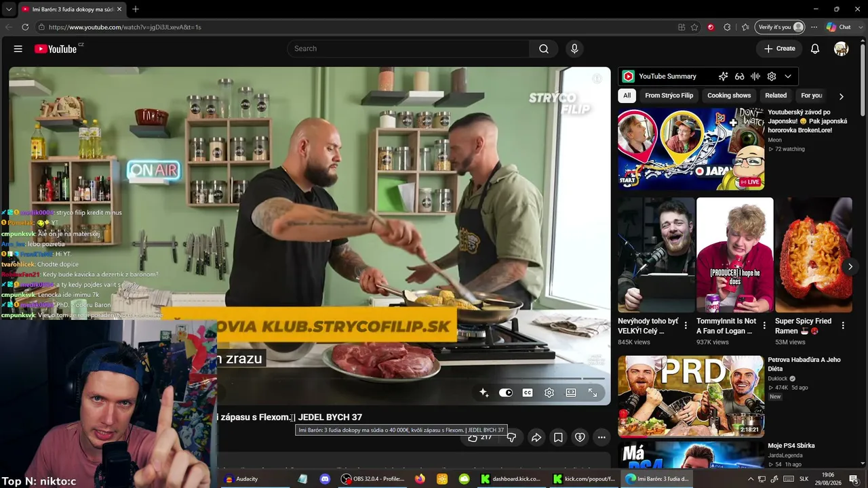Open the dashboard.kick.com taskbar window
This screenshot has width=868, height=488.
[x=511, y=479]
